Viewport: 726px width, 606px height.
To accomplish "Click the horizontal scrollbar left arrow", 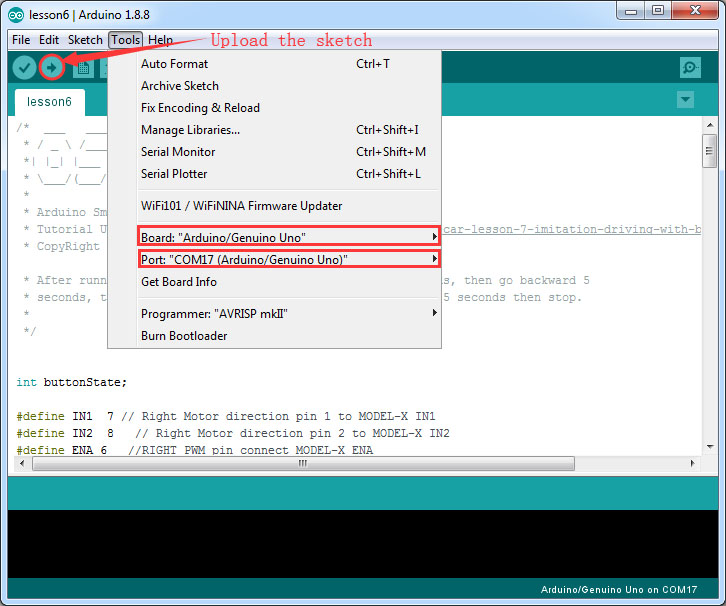I will pyautogui.click(x=21, y=463).
